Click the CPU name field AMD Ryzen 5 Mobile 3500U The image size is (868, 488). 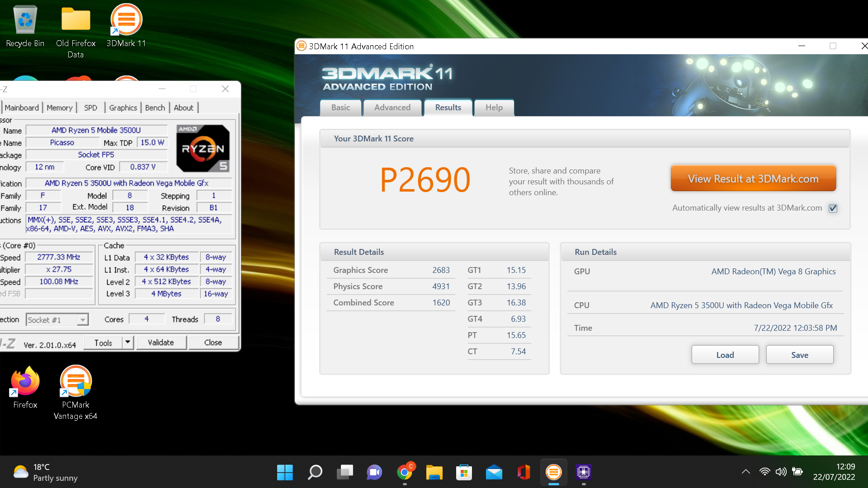96,130
